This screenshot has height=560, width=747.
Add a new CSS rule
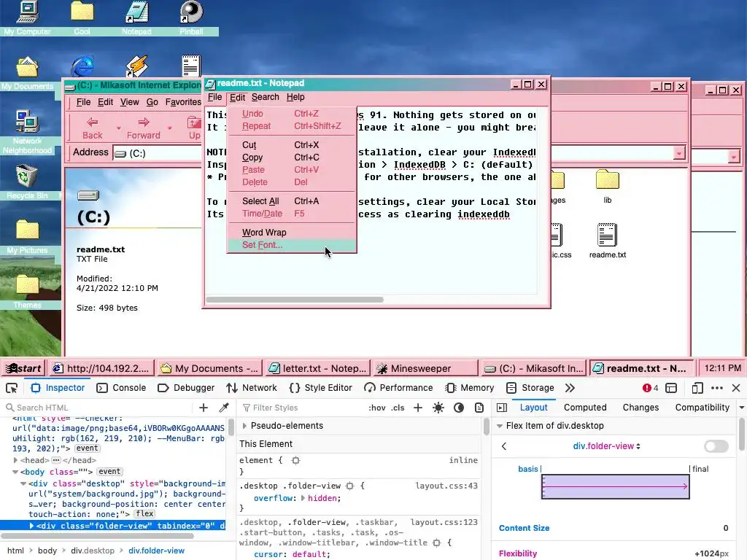[x=418, y=408]
